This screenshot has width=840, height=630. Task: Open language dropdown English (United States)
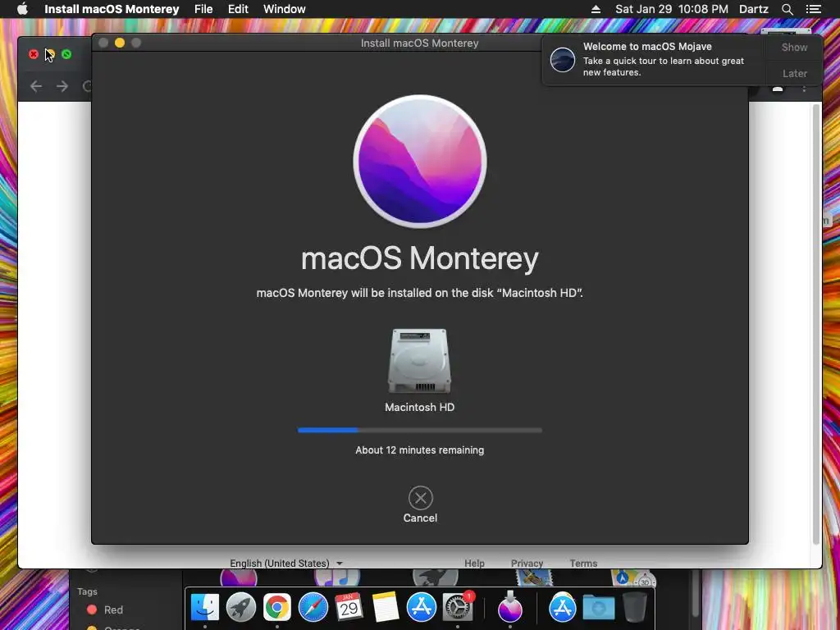click(286, 563)
